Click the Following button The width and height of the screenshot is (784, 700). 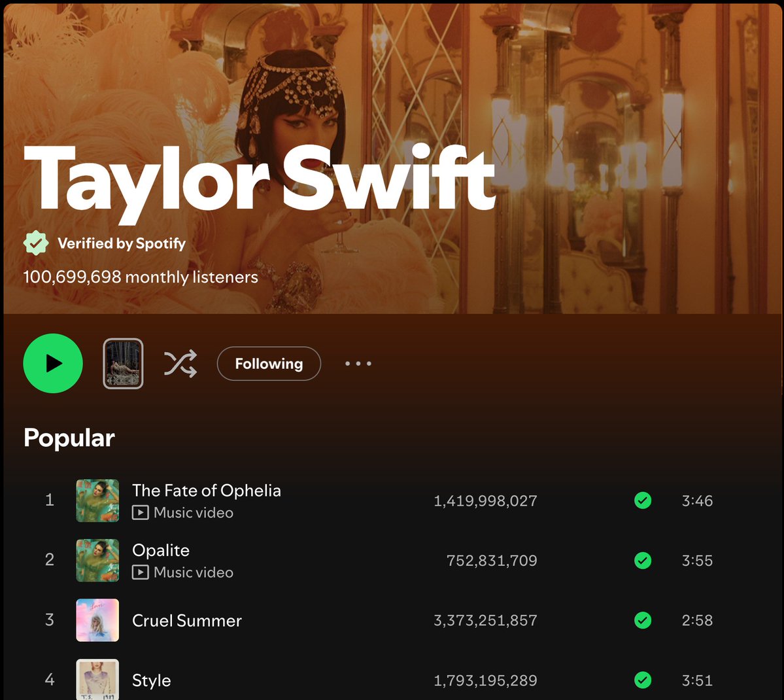[x=269, y=364]
